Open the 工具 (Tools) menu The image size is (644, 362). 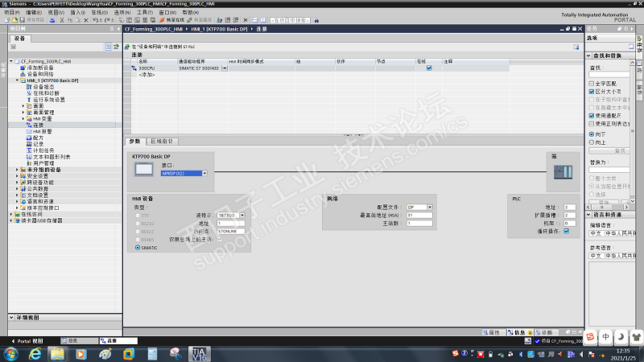[x=145, y=12]
